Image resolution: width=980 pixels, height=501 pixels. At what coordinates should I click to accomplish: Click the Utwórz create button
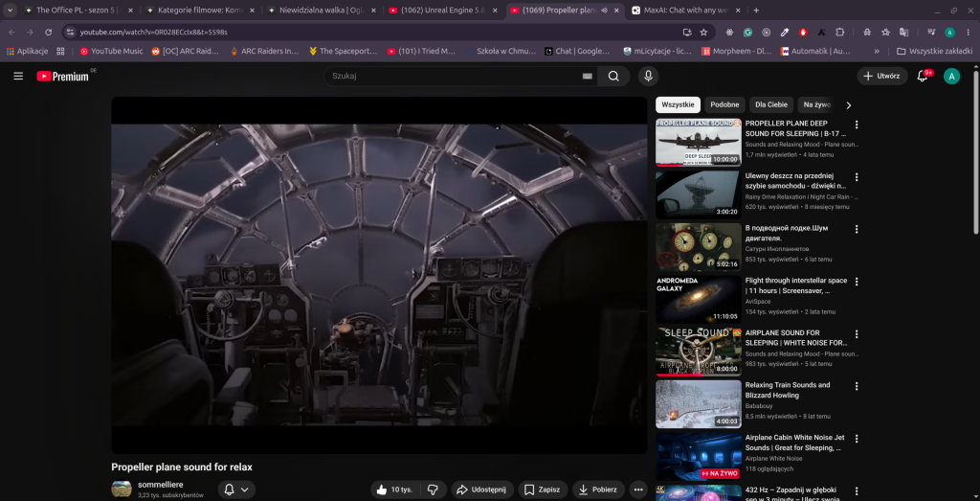(881, 77)
